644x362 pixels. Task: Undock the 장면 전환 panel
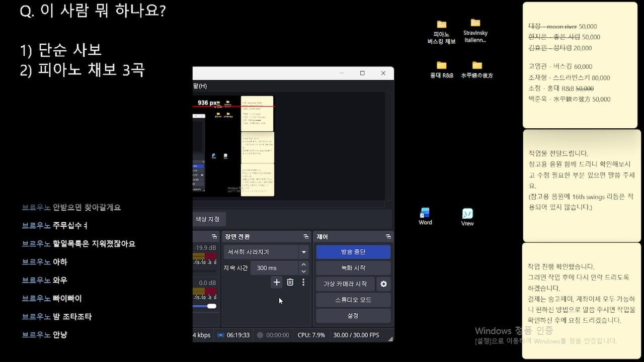click(x=305, y=236)
